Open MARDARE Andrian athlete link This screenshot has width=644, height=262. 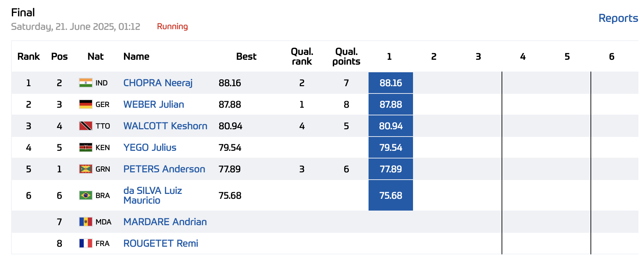[165, 222]
